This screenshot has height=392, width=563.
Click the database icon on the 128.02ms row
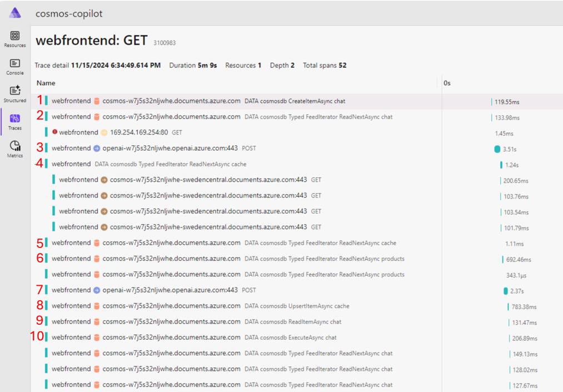point(97,369)
